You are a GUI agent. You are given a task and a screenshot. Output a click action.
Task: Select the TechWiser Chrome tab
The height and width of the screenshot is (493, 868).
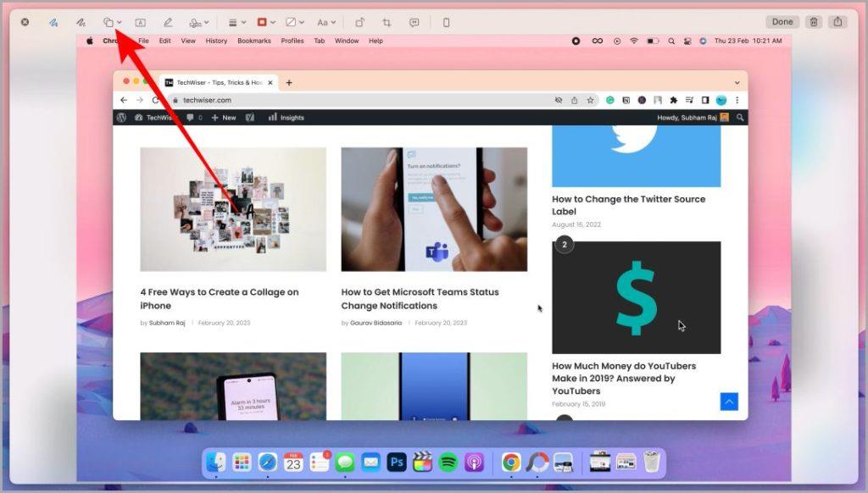click(x=218, y=82)
